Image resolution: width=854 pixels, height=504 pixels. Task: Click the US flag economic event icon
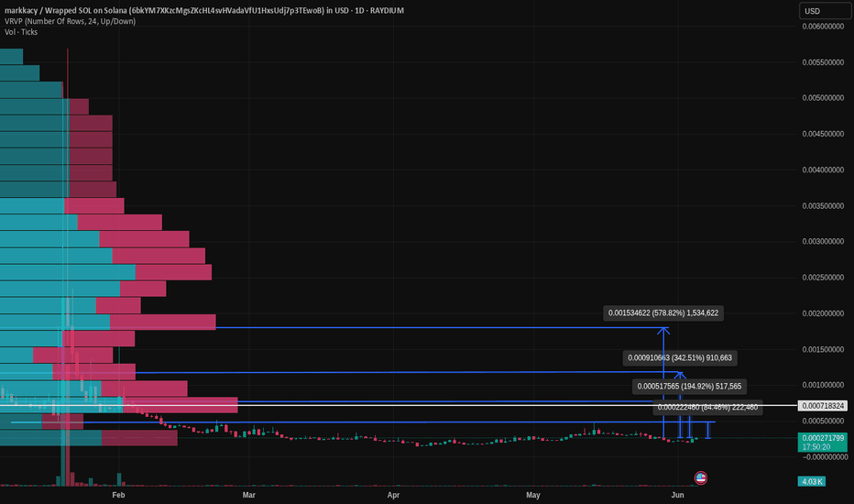point(701,477)
